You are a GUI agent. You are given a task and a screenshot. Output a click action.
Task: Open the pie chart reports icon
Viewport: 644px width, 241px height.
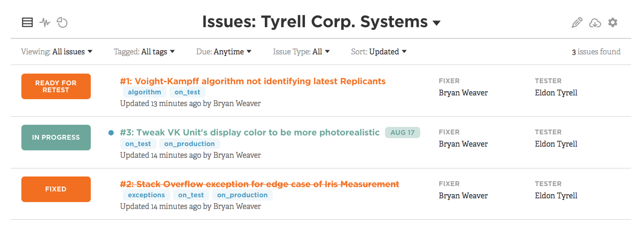[62, 22]
